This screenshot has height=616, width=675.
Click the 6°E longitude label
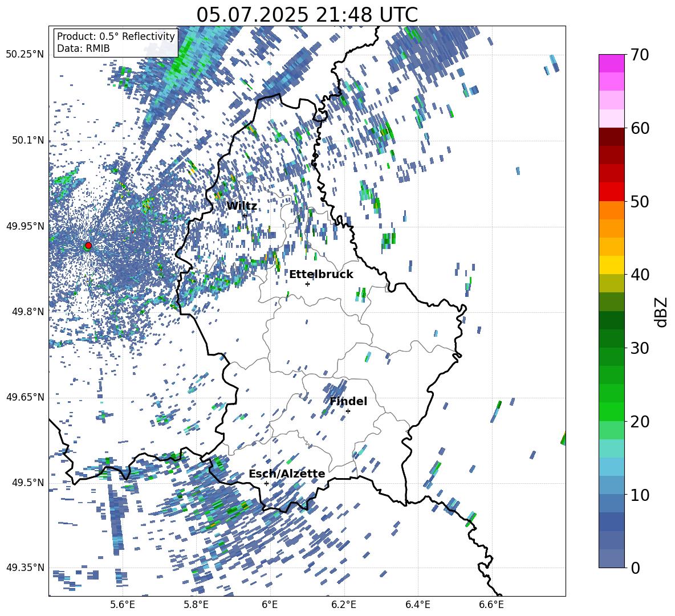click(x=270, y=605)
